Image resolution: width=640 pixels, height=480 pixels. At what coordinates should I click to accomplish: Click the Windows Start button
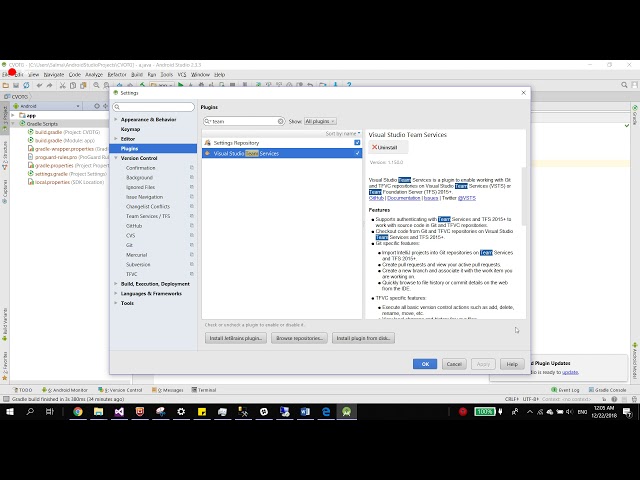click(x=10, y=412)
